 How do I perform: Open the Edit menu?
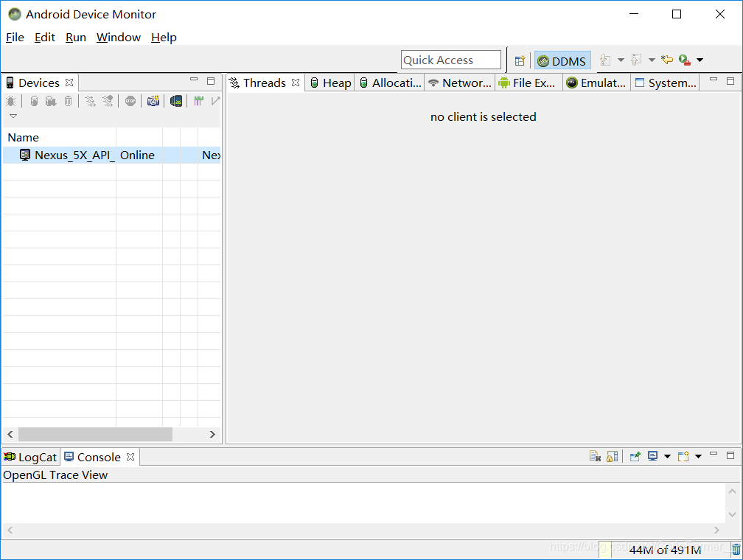pos(44,38)
